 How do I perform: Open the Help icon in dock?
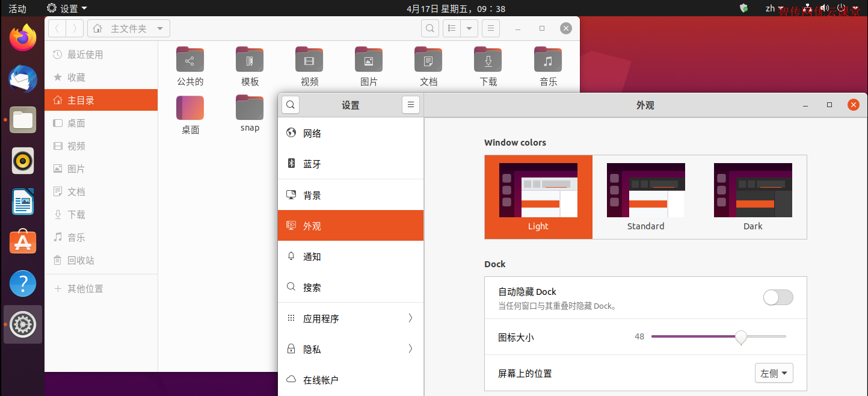tap(23, 283)
